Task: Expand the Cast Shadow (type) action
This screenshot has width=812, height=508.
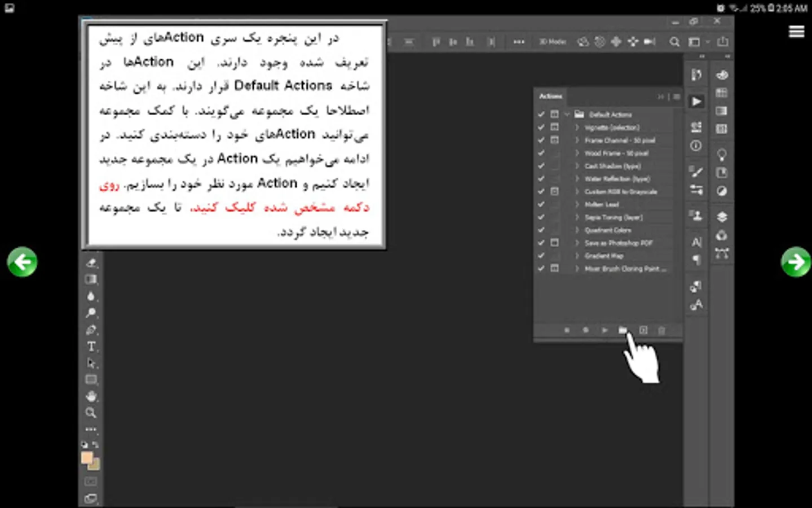Action: (x=577, y=166)
